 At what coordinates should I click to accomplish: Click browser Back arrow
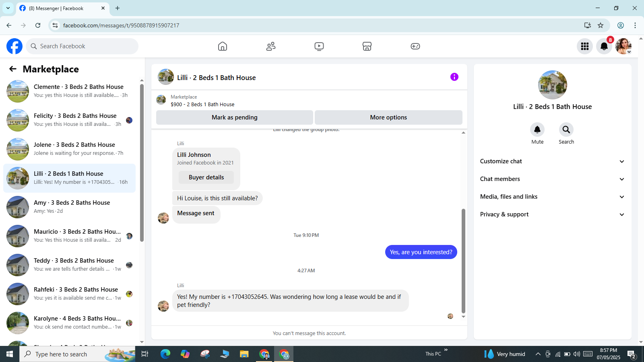pos(9,25)
